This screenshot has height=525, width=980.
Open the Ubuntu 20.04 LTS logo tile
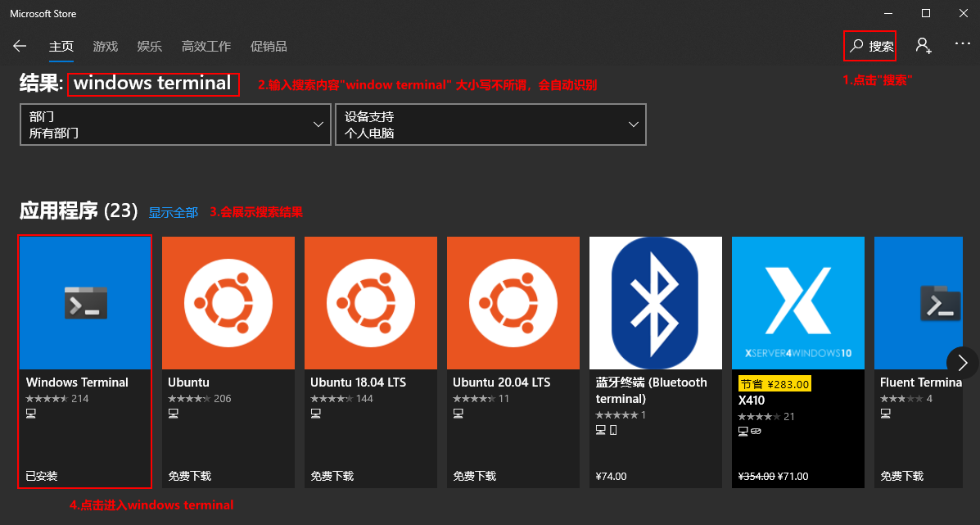513,302
